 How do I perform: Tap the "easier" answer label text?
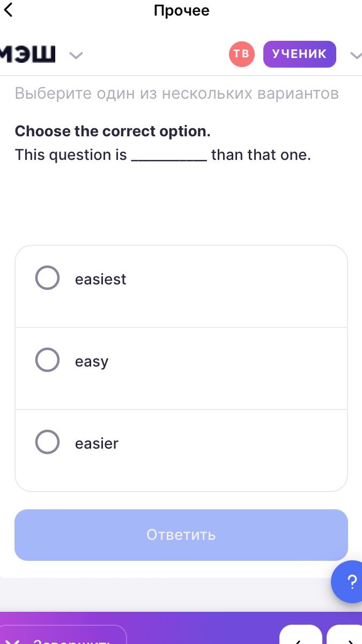point(97,443)
